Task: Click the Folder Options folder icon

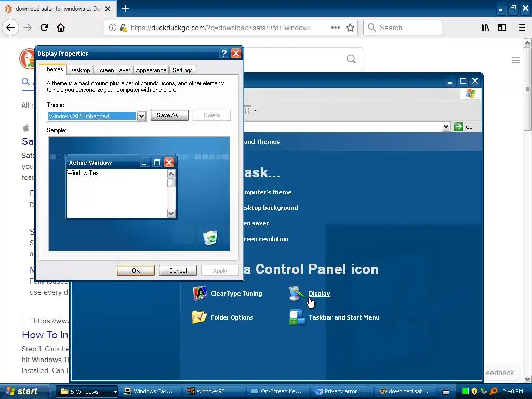Action: (199, 317)
